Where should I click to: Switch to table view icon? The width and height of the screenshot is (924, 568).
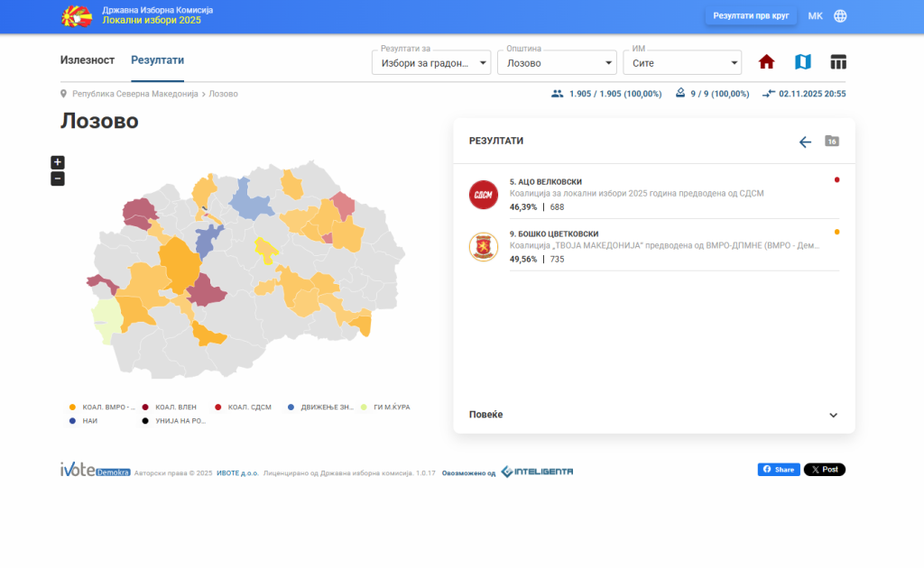coord(838,62)
